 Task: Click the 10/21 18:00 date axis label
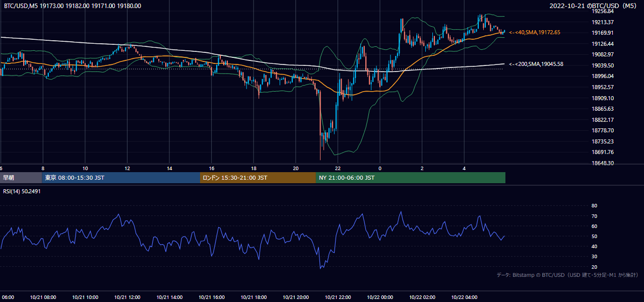pyautogui.click(x=253, y=297)
